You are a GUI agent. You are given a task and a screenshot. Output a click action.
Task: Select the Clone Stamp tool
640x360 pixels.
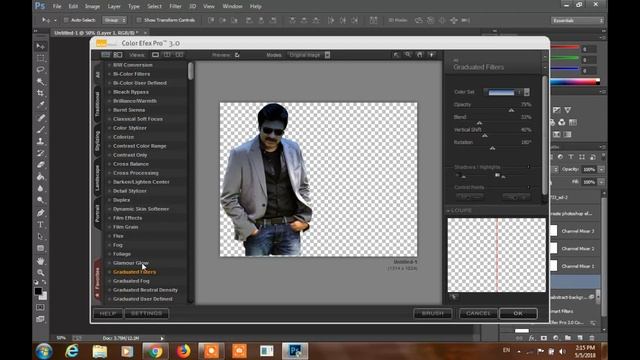40,141
